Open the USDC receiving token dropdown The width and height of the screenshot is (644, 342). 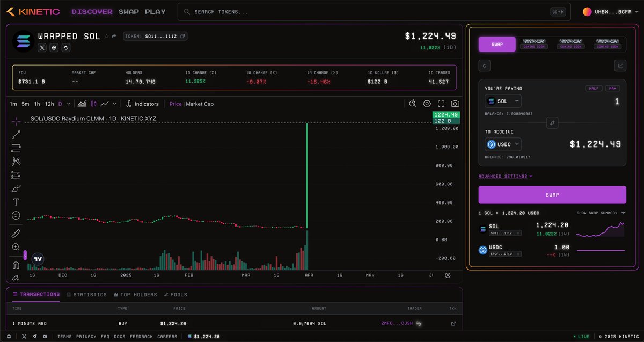pyautogui.click(x=503, y=144)
